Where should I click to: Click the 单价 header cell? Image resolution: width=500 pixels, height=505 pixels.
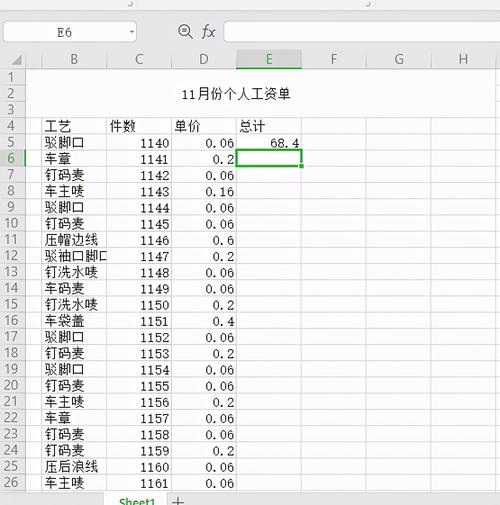tap(204, 126)
